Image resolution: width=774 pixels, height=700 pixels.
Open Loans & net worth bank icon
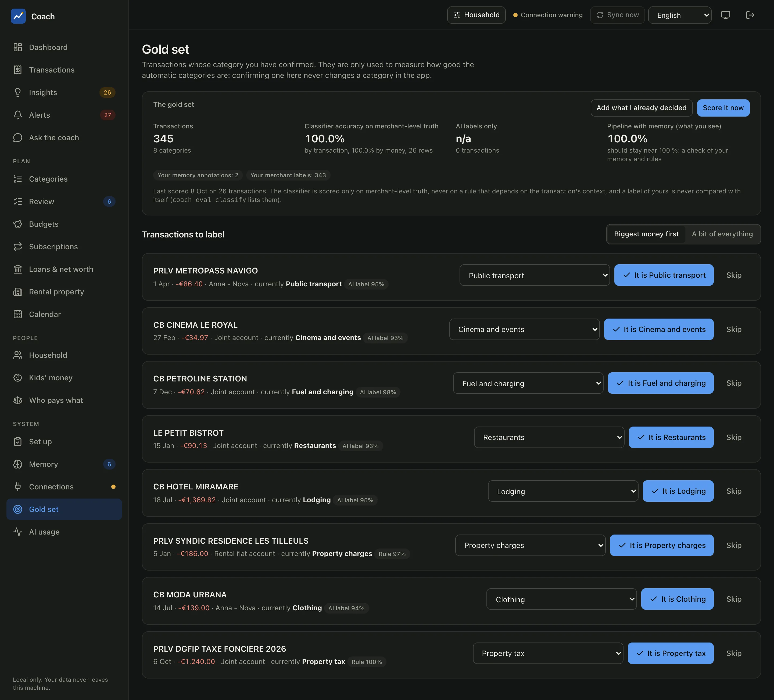point(18,269)
